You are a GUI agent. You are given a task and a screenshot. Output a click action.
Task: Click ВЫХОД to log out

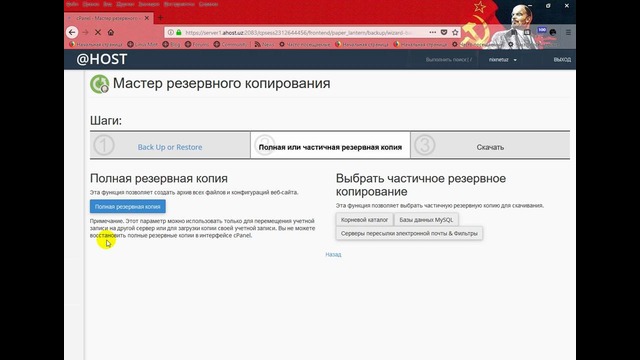[x=562, y=60]
